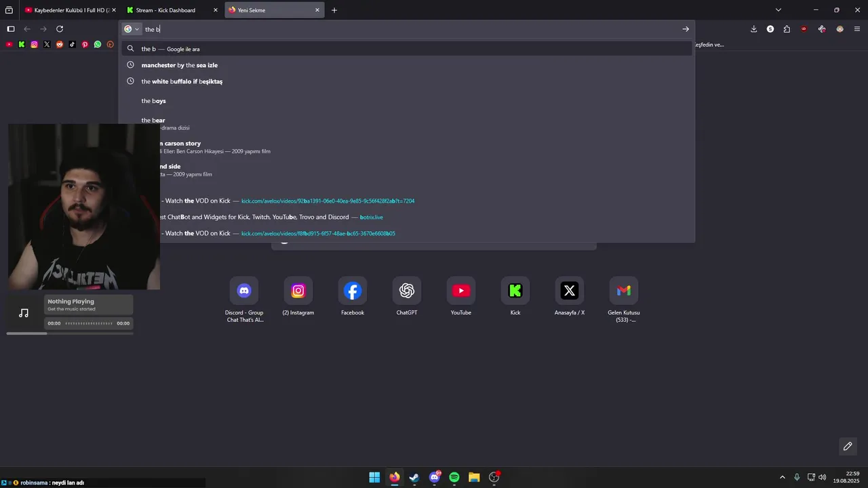Open the Gmail Gelen Kutusu shortcut tile
The height and width of the screenshot is (488, 868).
point(624,291)
